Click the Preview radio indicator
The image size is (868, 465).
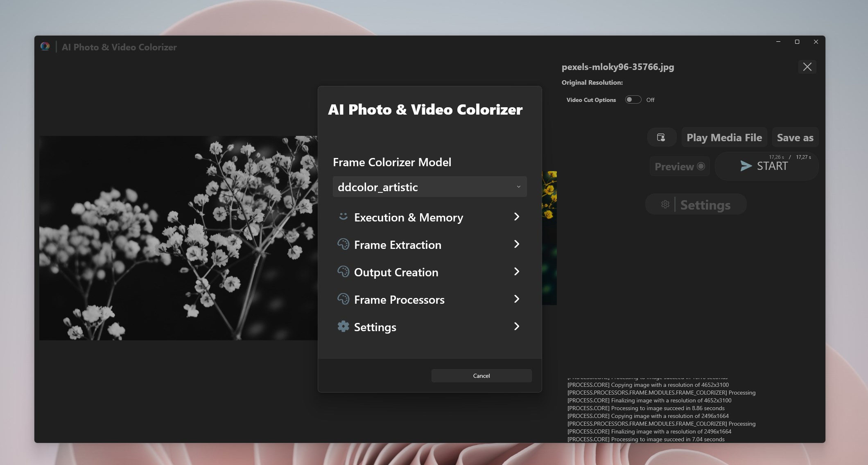(x=701, y=166)
